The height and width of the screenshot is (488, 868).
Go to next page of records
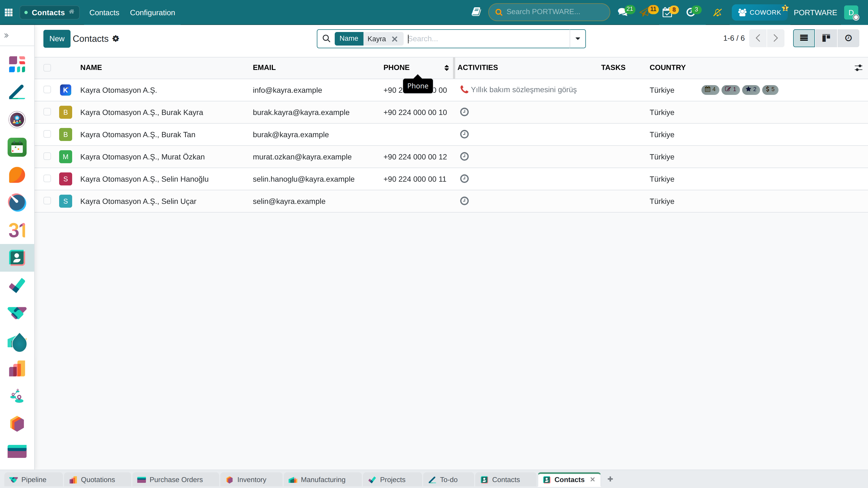click(x=776, y=38)
